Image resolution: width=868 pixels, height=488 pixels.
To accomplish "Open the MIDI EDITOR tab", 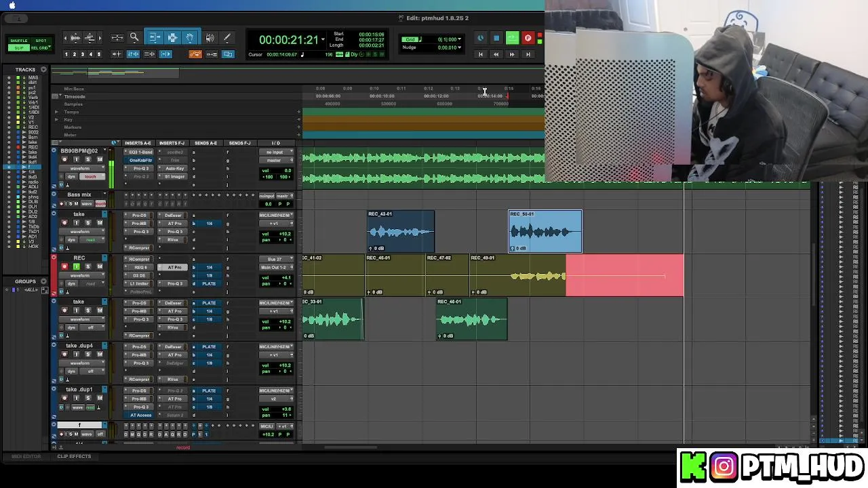I will pos(26,456).
